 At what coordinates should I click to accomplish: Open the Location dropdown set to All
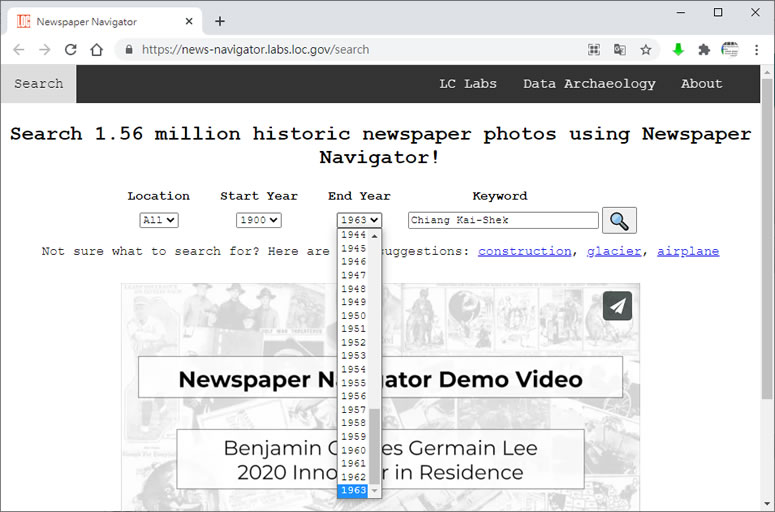[x=159, y=220]
